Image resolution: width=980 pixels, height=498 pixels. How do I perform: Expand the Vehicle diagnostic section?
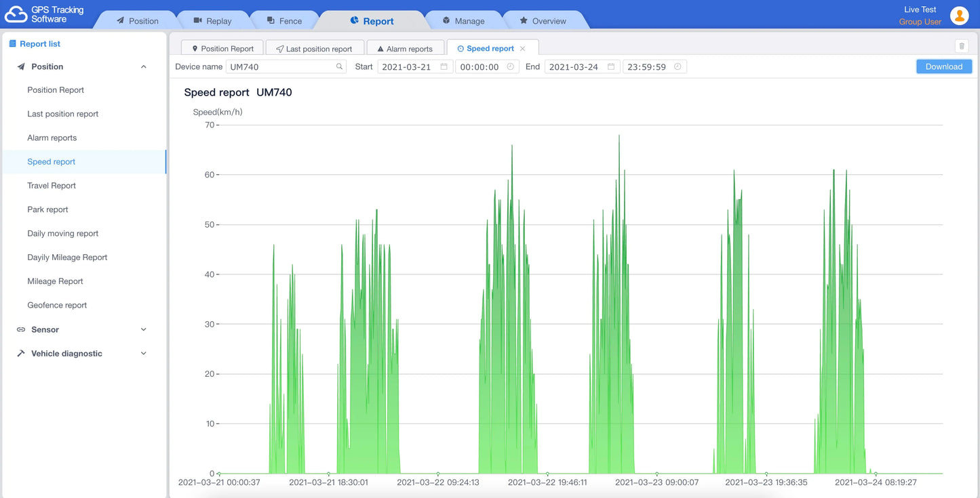click(143, 353)
